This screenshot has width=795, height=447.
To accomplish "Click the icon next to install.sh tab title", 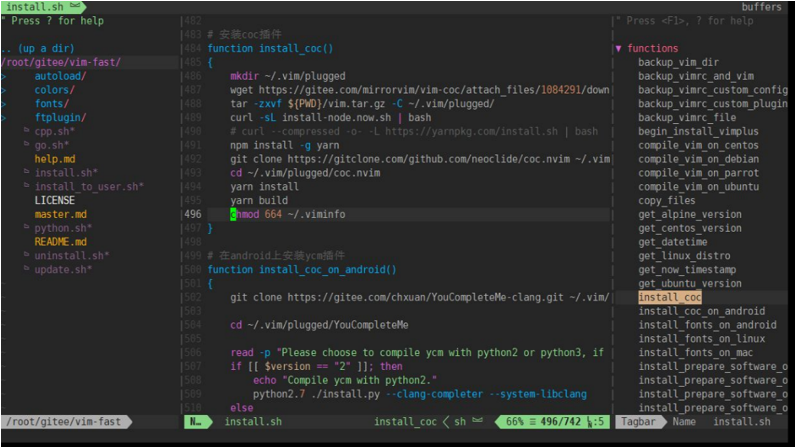I will click(x=75, y=6).
